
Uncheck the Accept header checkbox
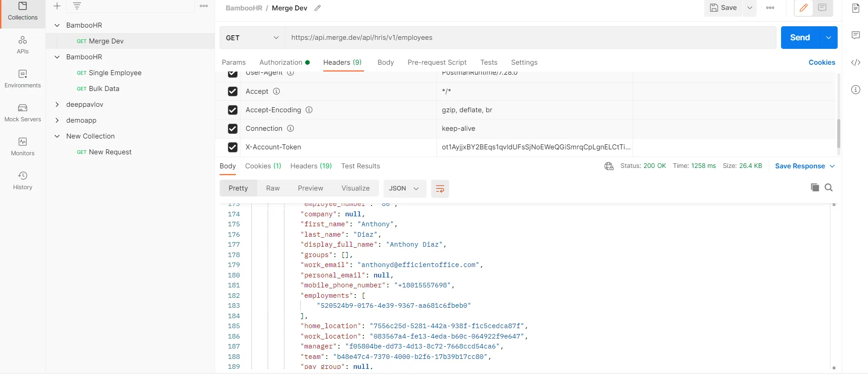click(233, 91)
